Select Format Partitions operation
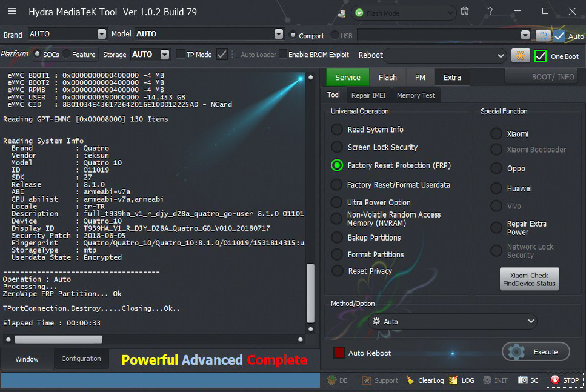This screenshot has height=392, width=586. [x=337, y=254]
